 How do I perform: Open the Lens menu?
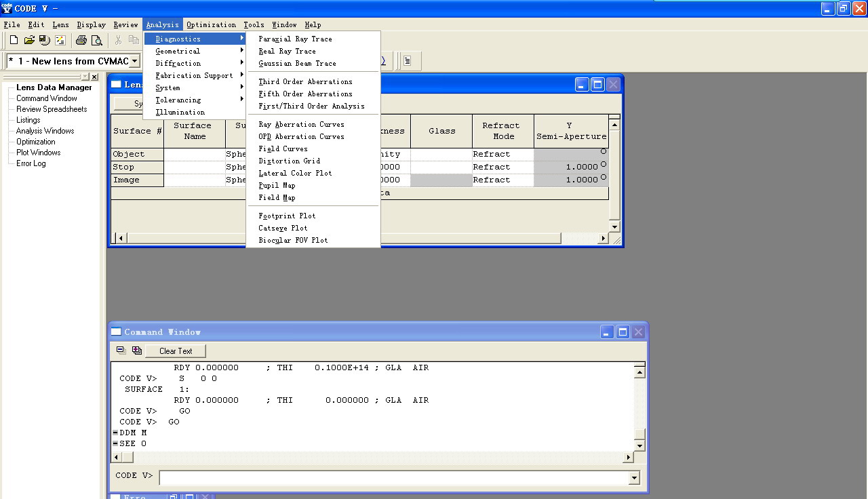click(x=60, y=24)
